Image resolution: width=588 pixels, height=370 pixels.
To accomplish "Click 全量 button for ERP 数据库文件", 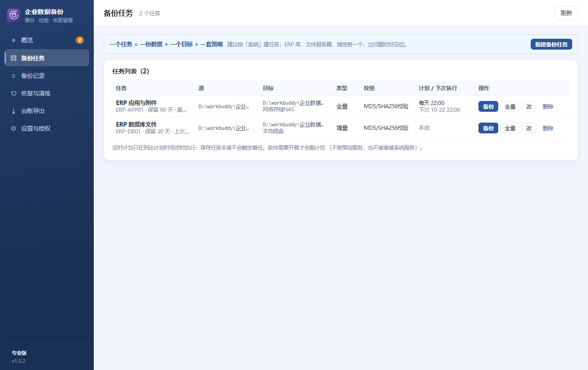I will pyautogui.click(x=510, y=128).
